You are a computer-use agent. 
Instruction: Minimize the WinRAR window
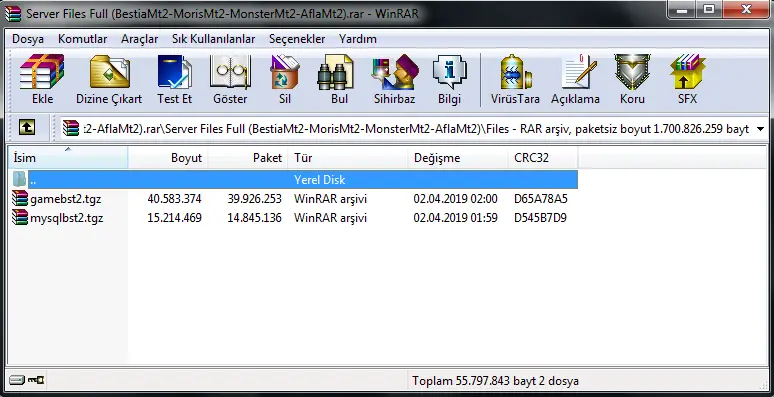683,9
